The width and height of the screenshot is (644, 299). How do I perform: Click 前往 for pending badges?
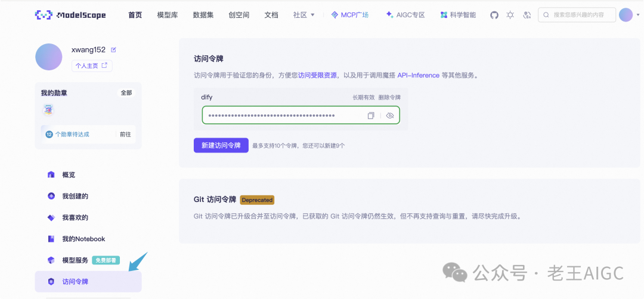125,134
